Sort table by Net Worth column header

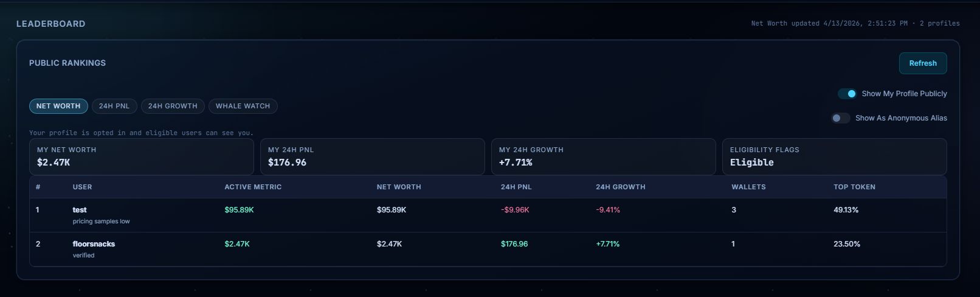(x=399, y=187)
